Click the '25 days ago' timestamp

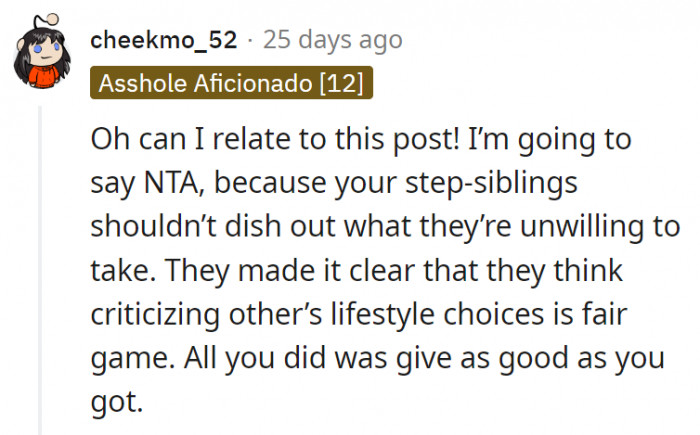332,40
